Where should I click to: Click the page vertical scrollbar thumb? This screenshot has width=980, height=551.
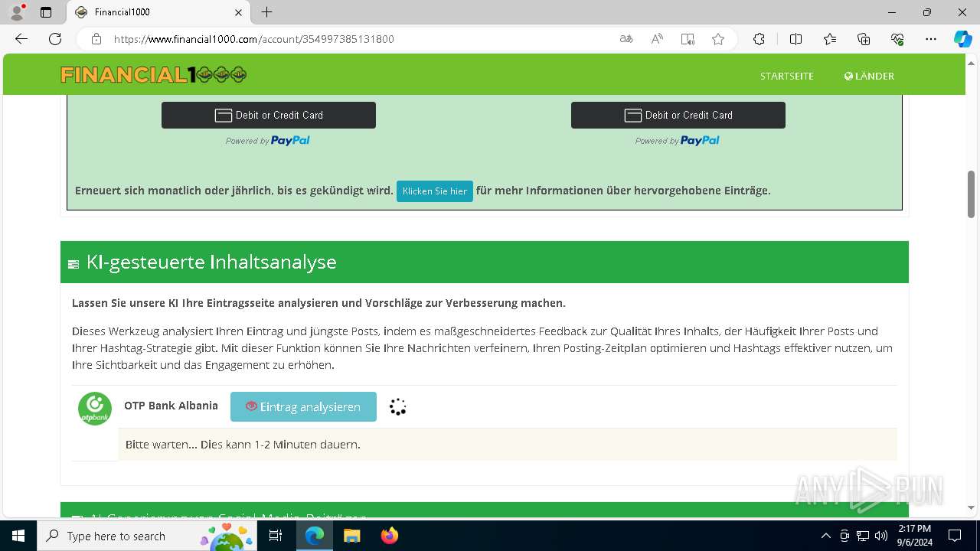click(x=971, y=194)
